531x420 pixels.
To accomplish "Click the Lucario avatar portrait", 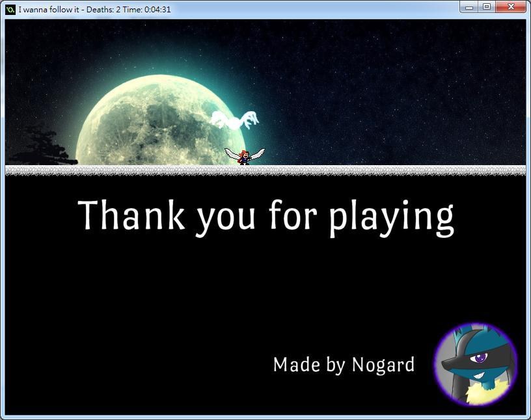I will coord(476,365).
